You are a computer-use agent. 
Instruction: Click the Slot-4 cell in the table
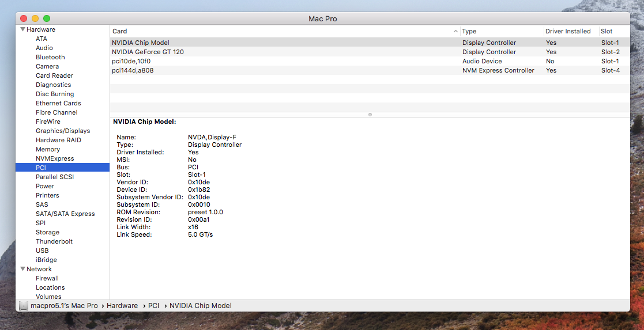(x=611, y=71)
